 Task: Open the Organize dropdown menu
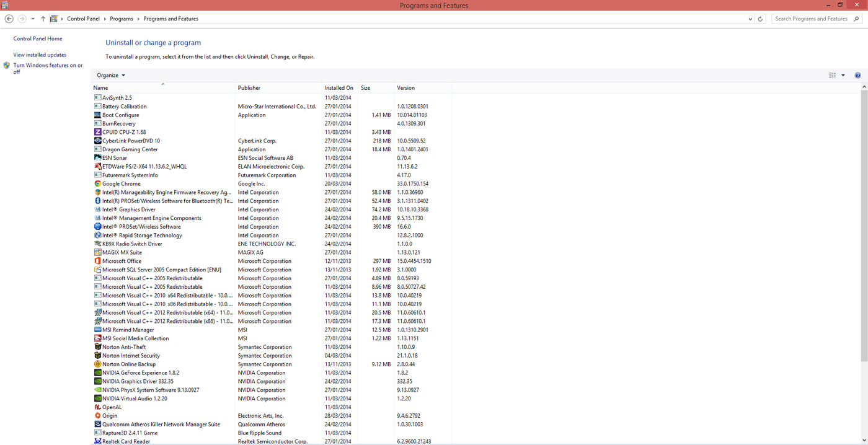[x=111, y=75]
